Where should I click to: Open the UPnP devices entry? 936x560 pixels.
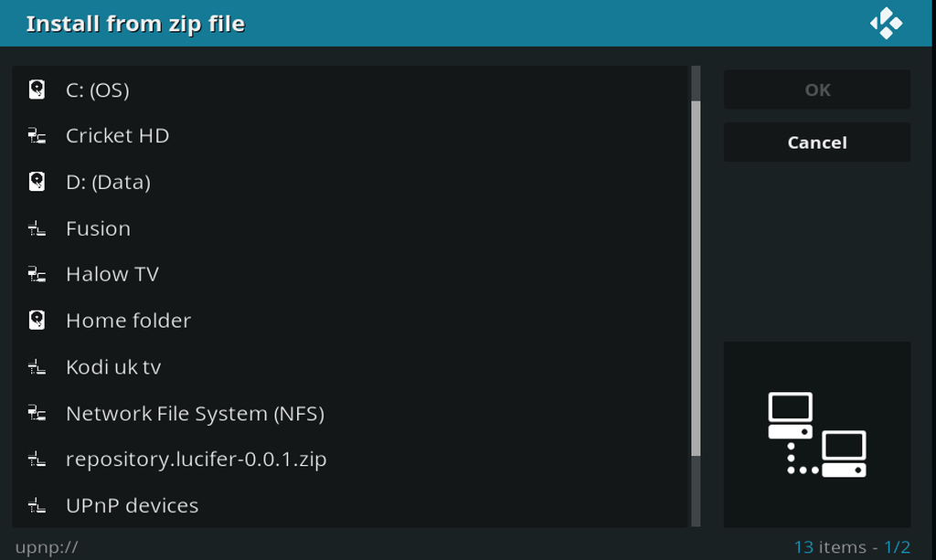click(x=132, y=505)
